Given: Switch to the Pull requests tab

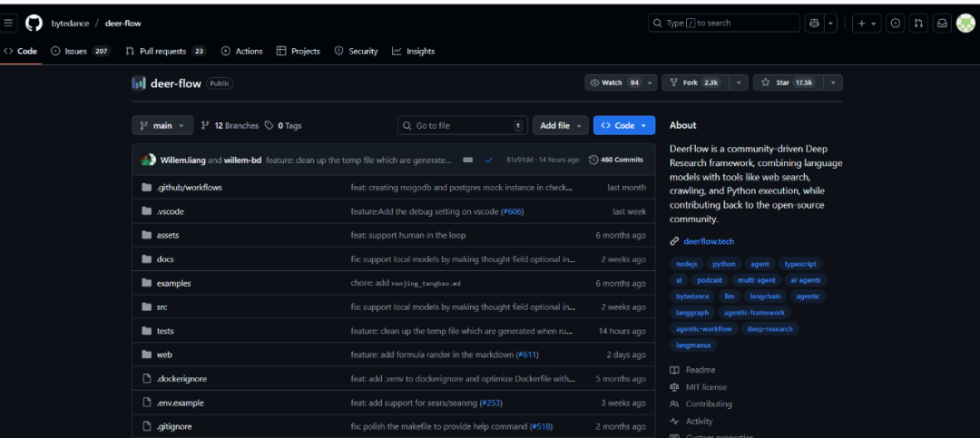Looking at the screenshot, I should [166, 51].
